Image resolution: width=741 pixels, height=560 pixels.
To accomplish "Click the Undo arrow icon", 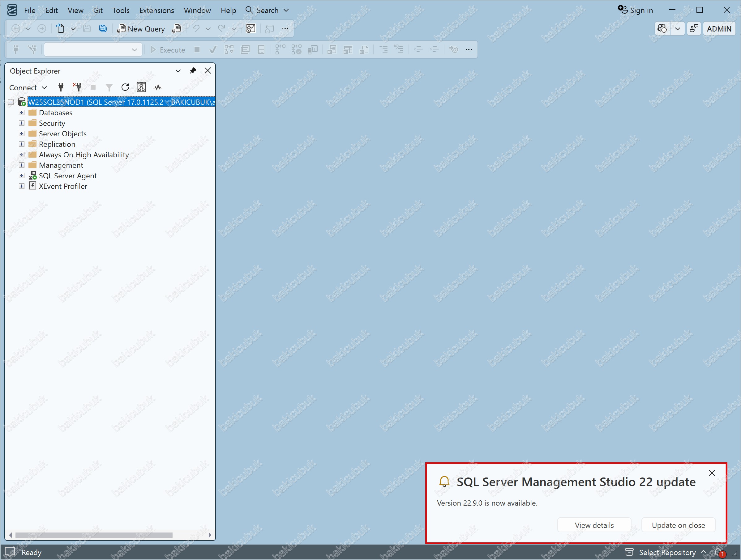I will point(196,28).
